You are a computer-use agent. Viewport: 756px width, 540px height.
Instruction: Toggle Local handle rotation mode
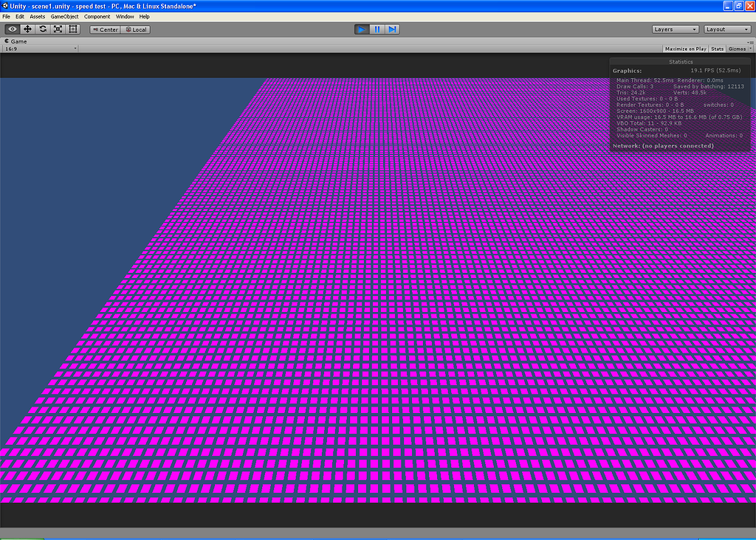click(x=134, y=30)
